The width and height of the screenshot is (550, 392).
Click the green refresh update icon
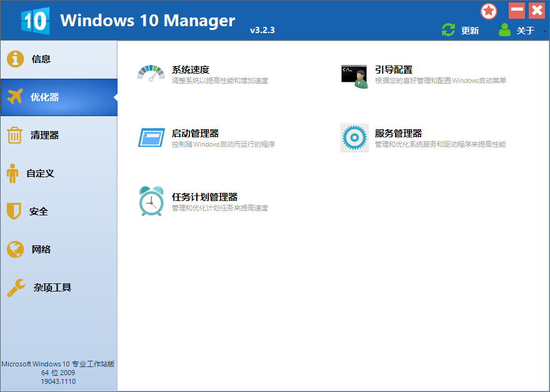(448, 30)
